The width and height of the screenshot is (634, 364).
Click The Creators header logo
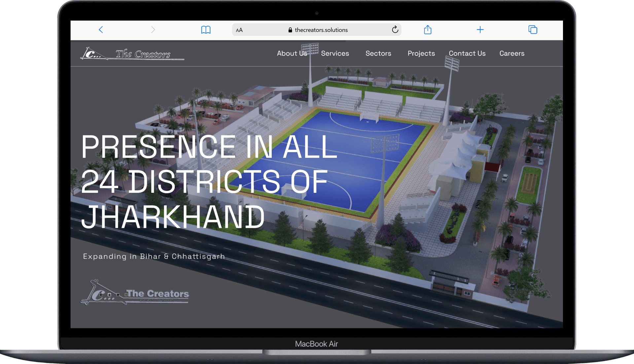[132, 54]
